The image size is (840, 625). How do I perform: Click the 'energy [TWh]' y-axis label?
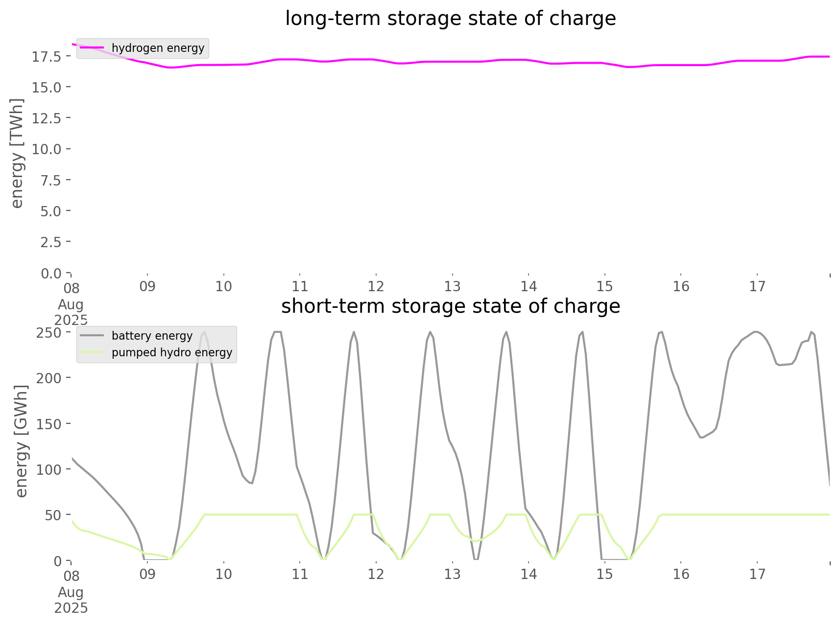pos(17,153)
